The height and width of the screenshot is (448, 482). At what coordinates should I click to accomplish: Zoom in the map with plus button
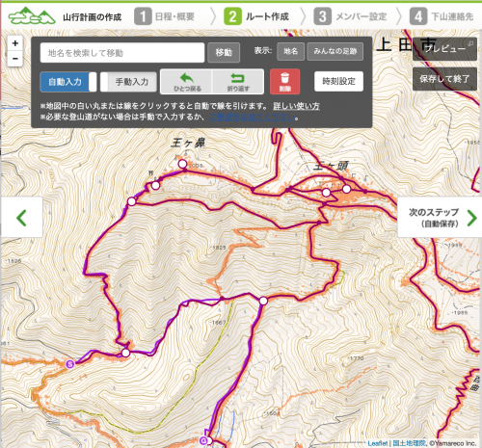tap(15, 43)
